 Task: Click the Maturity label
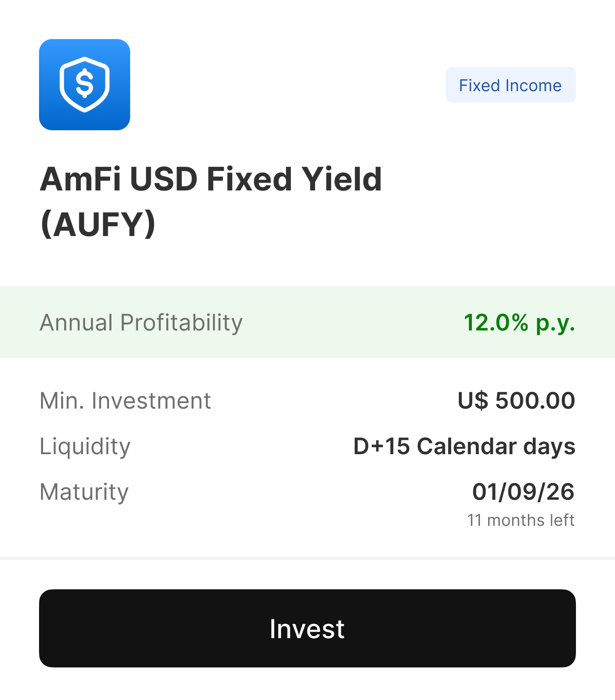click(x=84, y=492)
